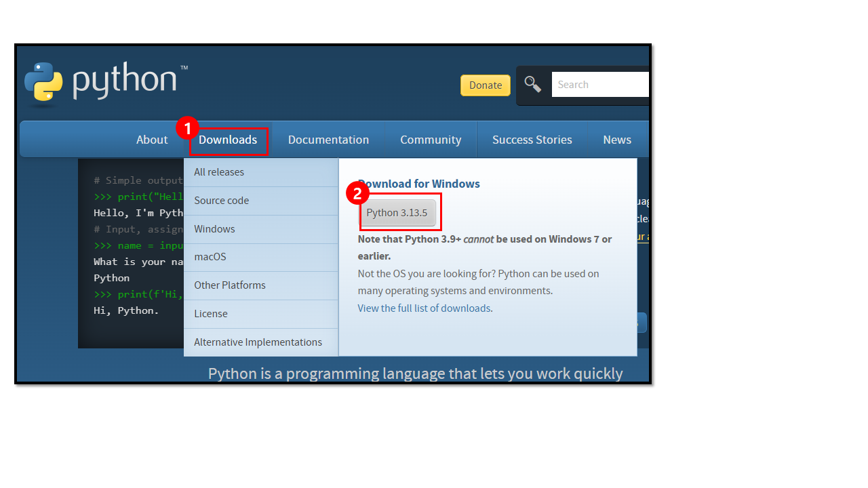Screen dimensions: 868x488
Task: Select Other Platforms in the dropdown
Action: pos(261,285)
